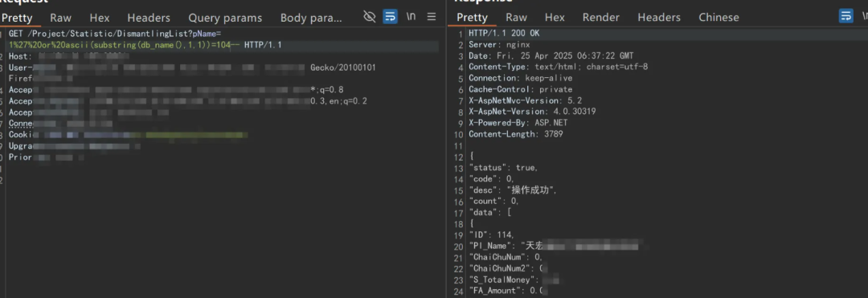Click the GET /Project/Statistic/DismantlingList request line
The image size is (868, 298).
pyautogui.click(x=115, y=34)
